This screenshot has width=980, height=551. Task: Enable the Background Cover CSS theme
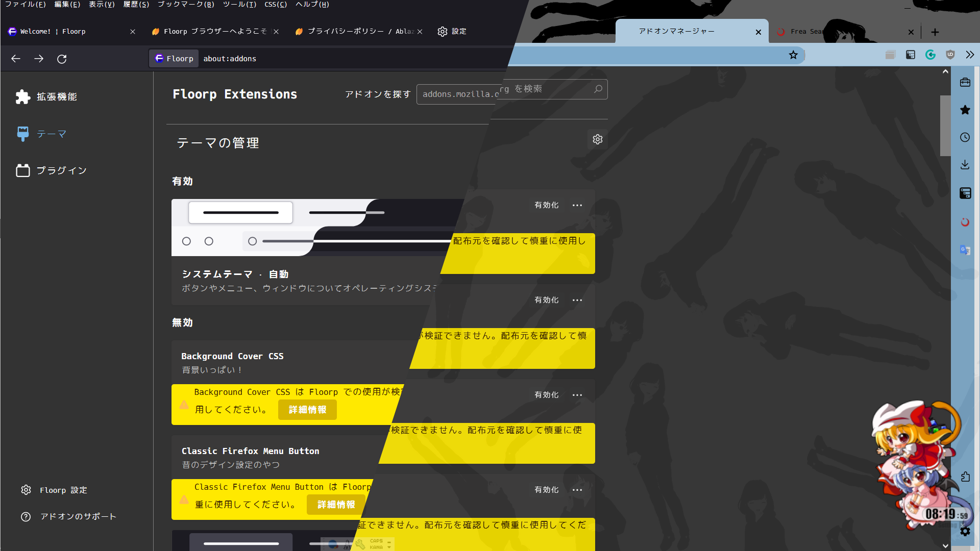pyautogui.click(x=546, y=394)
